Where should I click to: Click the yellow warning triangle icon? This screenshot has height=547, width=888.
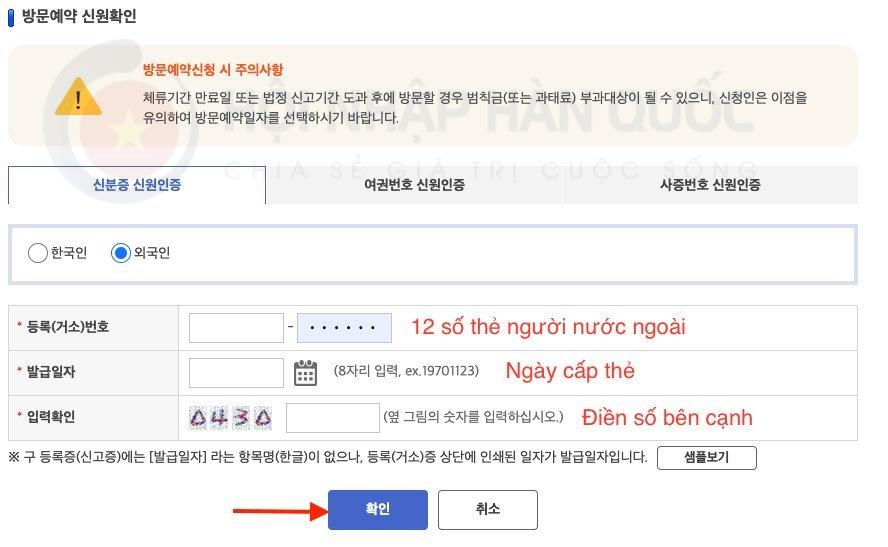click(x=77, y=97)
